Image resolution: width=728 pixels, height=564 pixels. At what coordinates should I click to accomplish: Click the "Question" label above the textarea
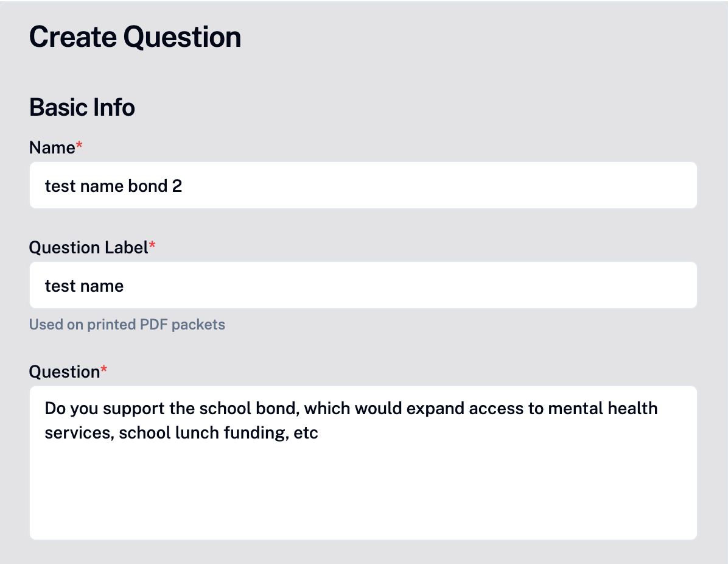65,372
